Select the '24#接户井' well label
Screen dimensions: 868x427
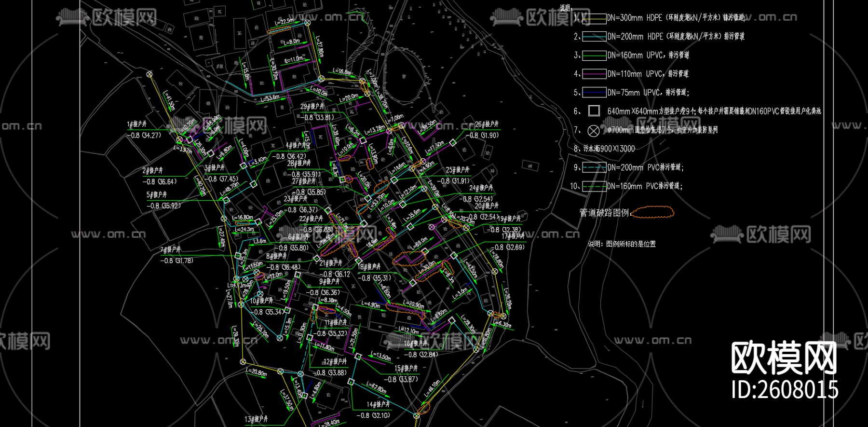coord(481,188)
